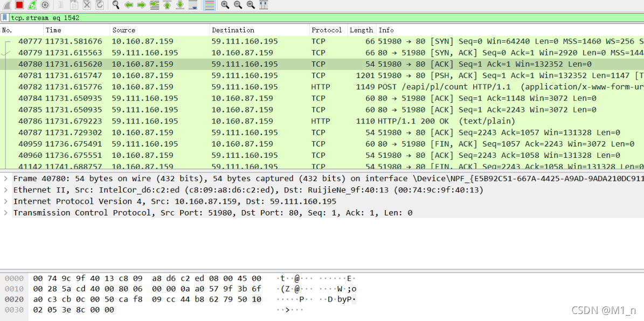This screenshot has height=321, width=644.
Task: Sort packets by Protocol column
Action: coord(327,30)
